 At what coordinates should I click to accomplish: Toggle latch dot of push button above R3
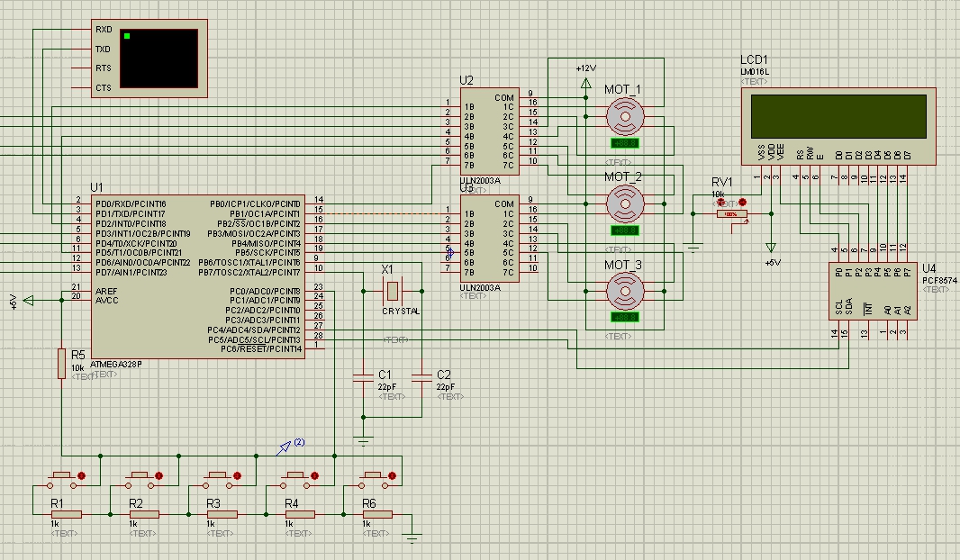pyautogui.click(x=237, y=474)
